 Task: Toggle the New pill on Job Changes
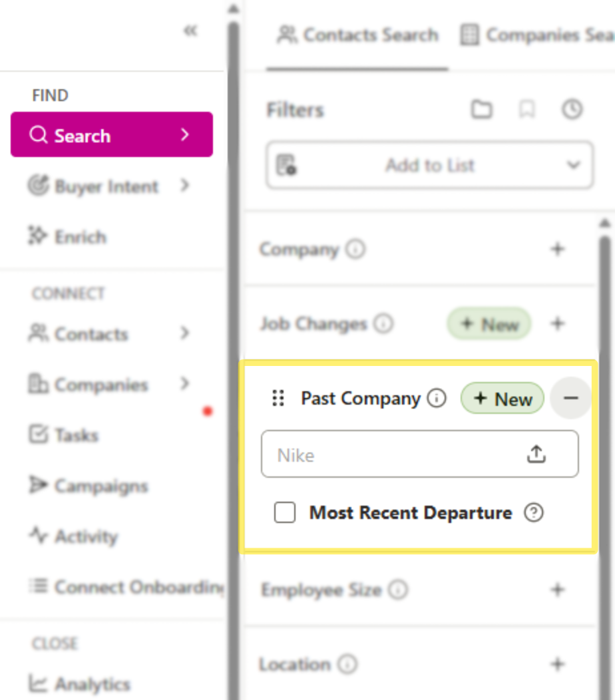tap(489, 324)
